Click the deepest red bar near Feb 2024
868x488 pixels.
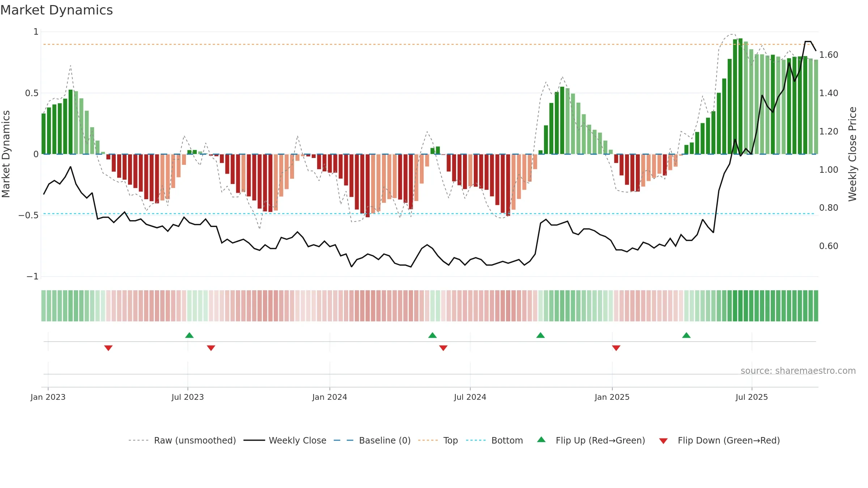pyautogui.click(x=367, y=186)
